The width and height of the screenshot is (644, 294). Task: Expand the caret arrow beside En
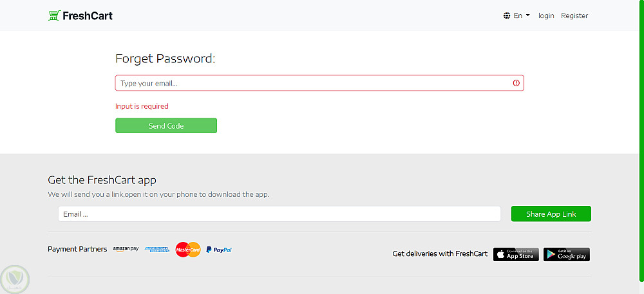(528, 15)
